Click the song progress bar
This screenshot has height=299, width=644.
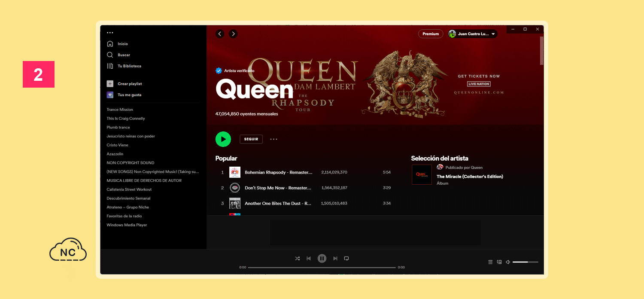point(322,267)
